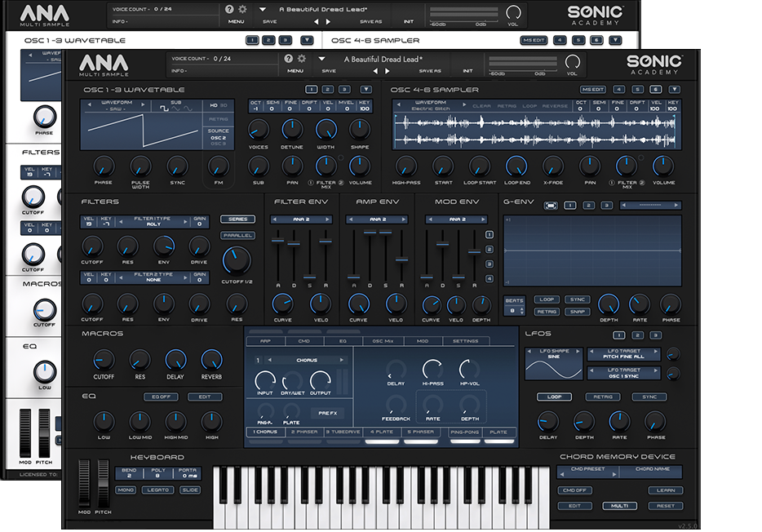Open the preset browser dropdown arrow
The height and width of the screenshot is (532, 762).
pyautogui.click(x=321, y=60)
